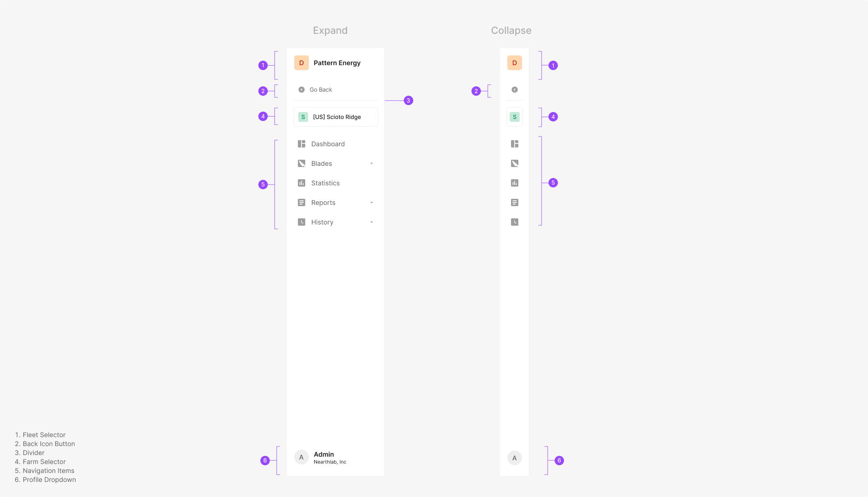Click the Blades icon in collapsed sidebar

(515, 163)
